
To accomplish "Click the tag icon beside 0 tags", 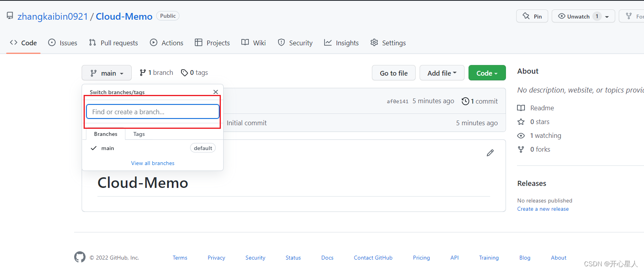I will 184,72.
